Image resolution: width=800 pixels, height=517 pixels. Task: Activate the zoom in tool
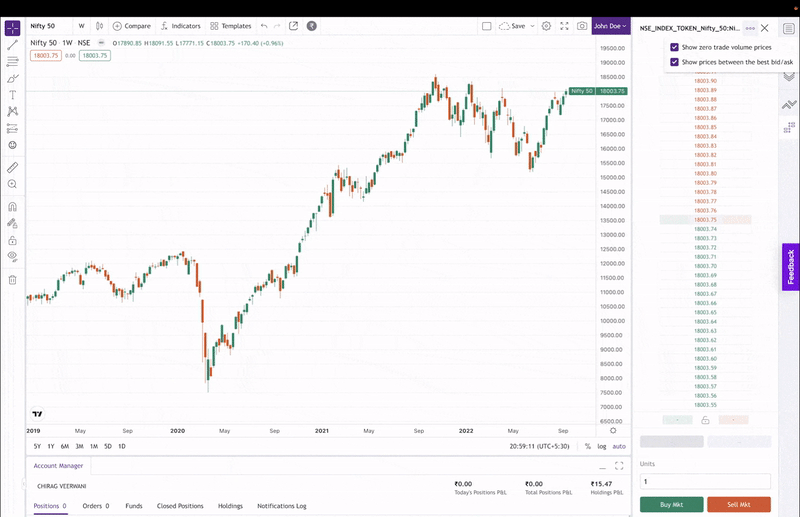click(x=12, y=184)
